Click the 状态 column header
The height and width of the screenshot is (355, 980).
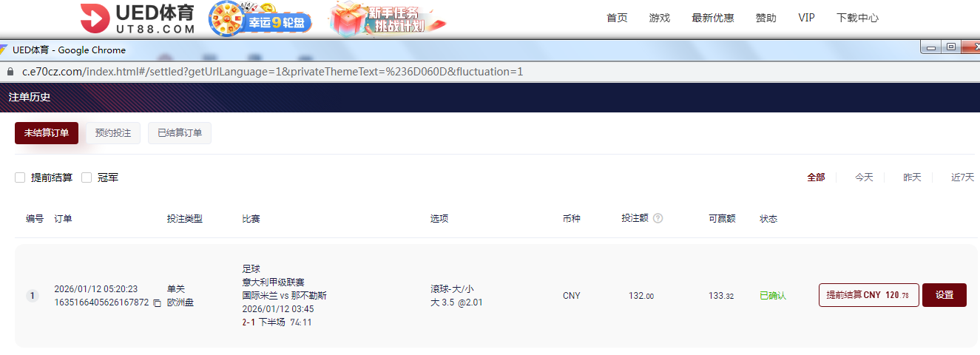[x=768, y=219]
